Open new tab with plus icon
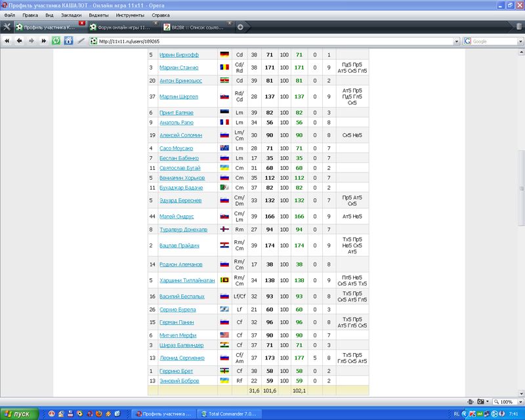Screen dimensions: 525x420 pos(240,27)
